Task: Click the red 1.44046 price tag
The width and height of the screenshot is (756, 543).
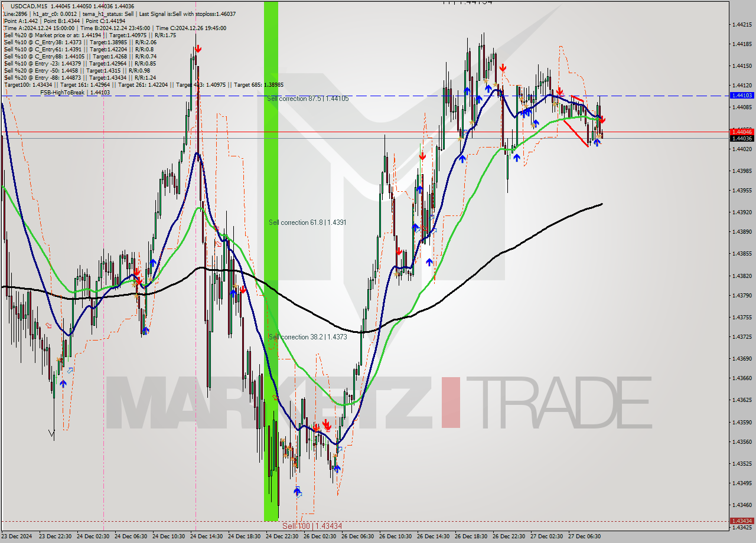Action: 741,132
